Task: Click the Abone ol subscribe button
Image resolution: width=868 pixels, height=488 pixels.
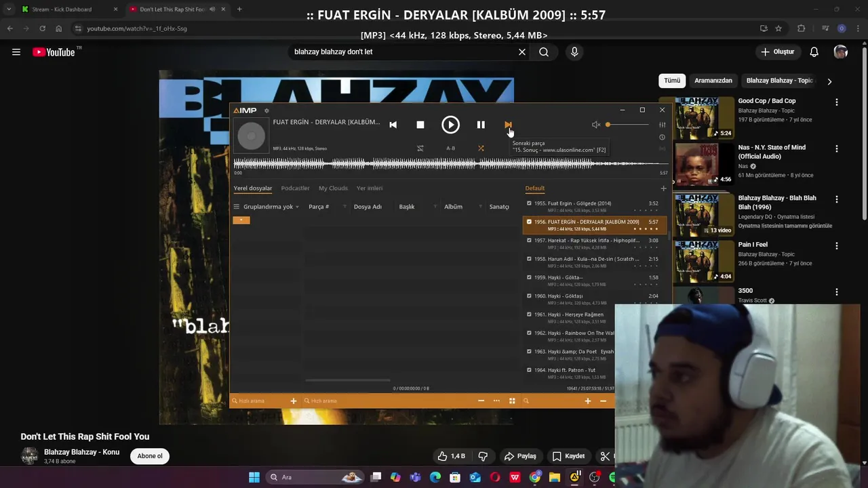Action: point(150,456)
